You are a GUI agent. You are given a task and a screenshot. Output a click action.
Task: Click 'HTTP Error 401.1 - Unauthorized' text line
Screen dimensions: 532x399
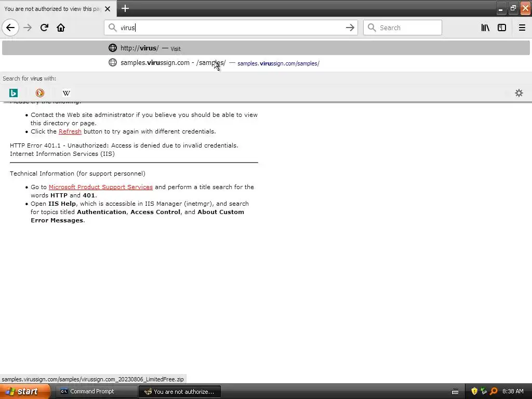coord(124,145)
